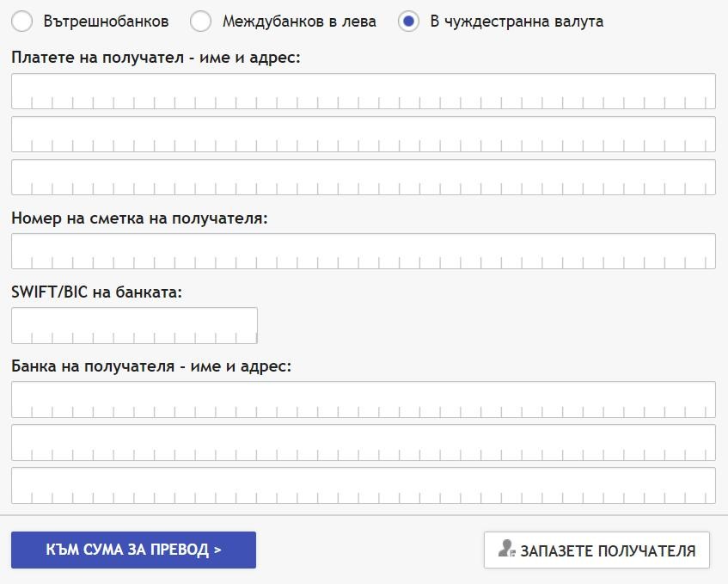Click label Банка на получателя - име и адрес
This screenshot has width=728, height=584.
[151, 366]
